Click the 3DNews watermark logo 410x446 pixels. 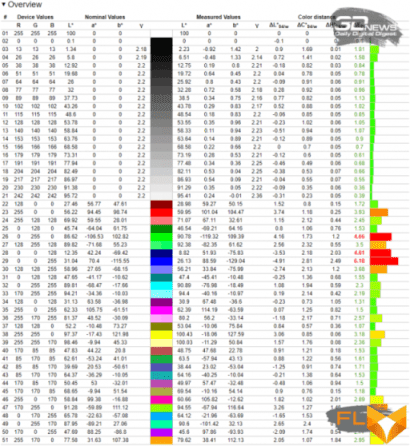tap(367, 27)
